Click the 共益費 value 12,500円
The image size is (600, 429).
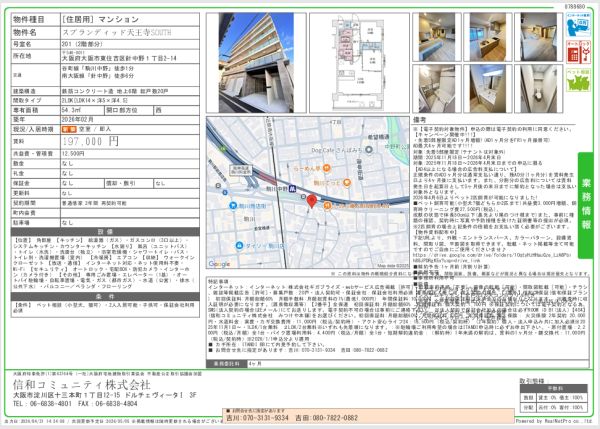point(73,154)
